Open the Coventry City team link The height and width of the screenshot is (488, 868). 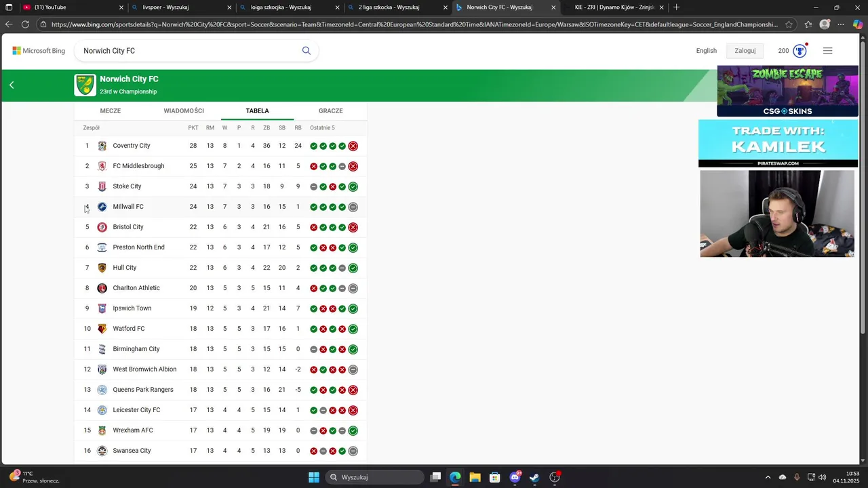tap(132, 146)
